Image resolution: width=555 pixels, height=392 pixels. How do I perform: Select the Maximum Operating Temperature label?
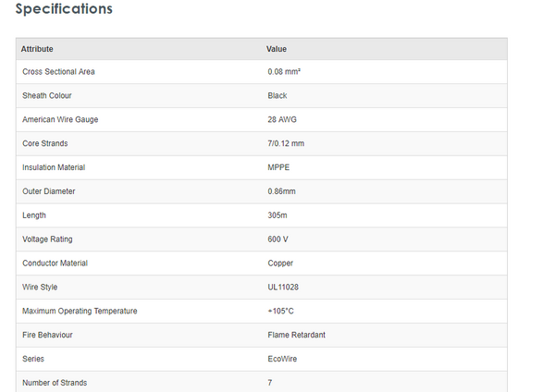pyautogui.click(x=80, y=311)
